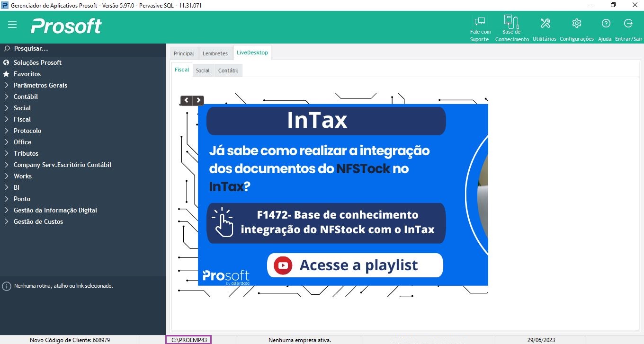The image size is (644, 344).
Task: Click the 29/06/2023 date in status bar
Action: (540, 340)
